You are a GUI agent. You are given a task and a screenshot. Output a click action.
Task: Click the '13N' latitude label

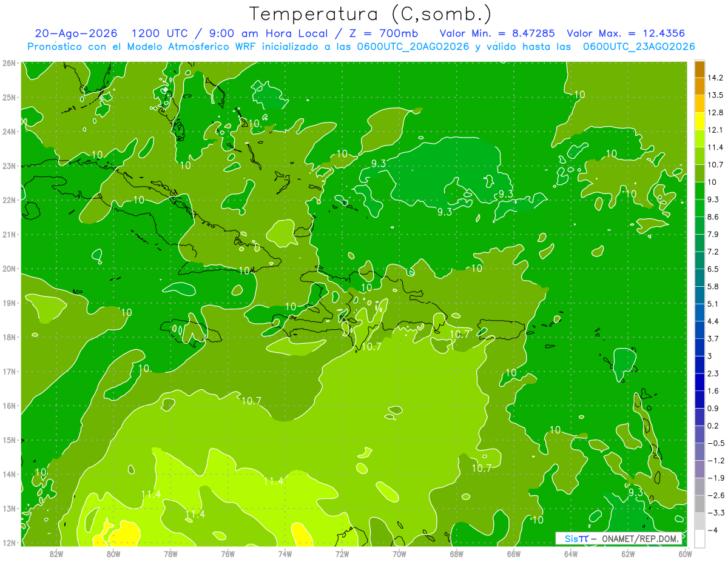[9, 508]
